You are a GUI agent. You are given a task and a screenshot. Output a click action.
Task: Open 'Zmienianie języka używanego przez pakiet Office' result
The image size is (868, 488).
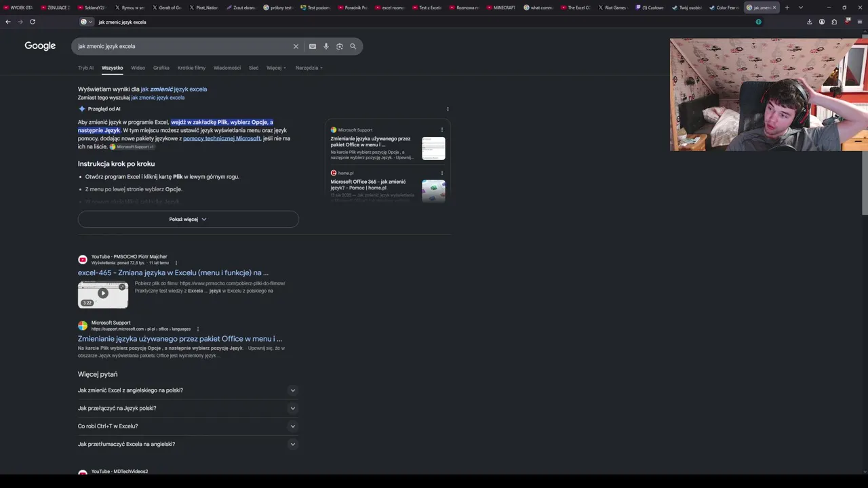click(180, 338)
